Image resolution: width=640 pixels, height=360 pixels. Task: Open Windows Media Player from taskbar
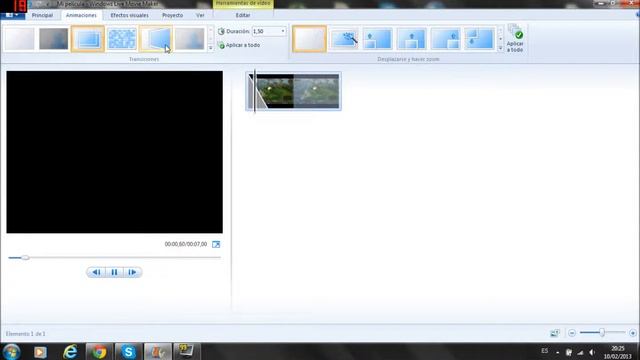(40, 352)
